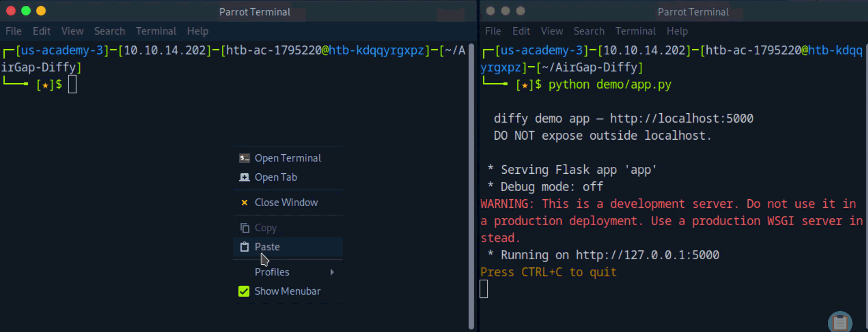Click '[~/AirGap-Diffy]' in right terminal prompt
Screen dimensions: 868x332
[x=590, y=68]
